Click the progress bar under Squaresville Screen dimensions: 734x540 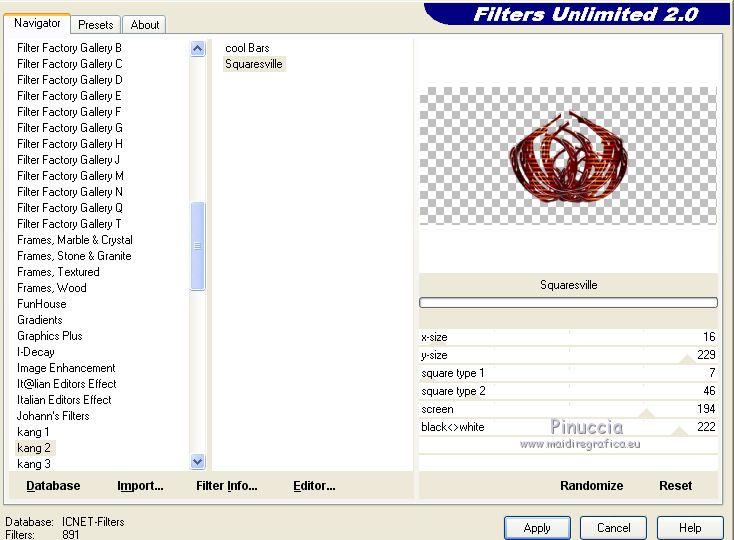point(568,303)
